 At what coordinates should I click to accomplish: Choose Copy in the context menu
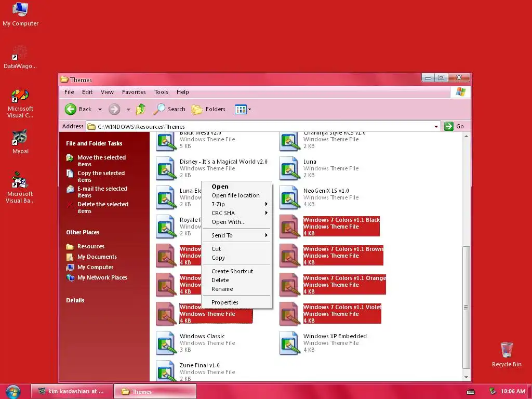(237, 258)
